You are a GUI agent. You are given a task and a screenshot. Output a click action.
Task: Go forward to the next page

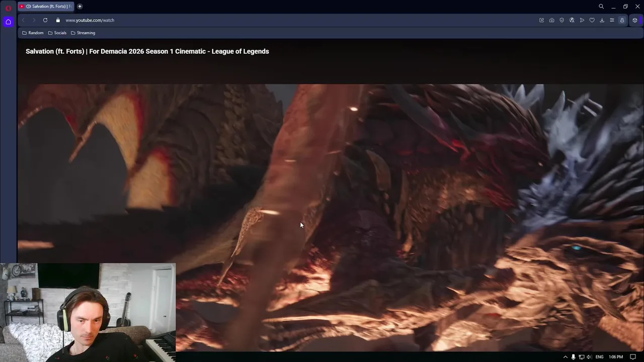(x=34, y=20)
